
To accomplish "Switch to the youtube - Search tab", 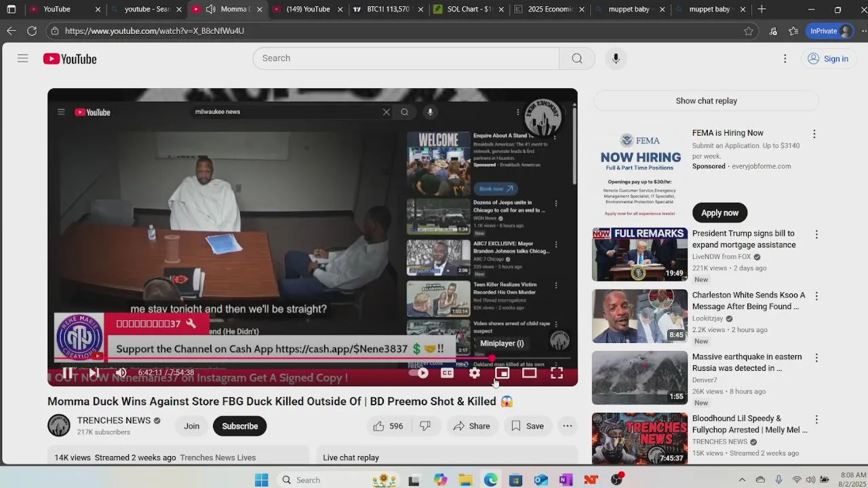I will coord(147,9).
